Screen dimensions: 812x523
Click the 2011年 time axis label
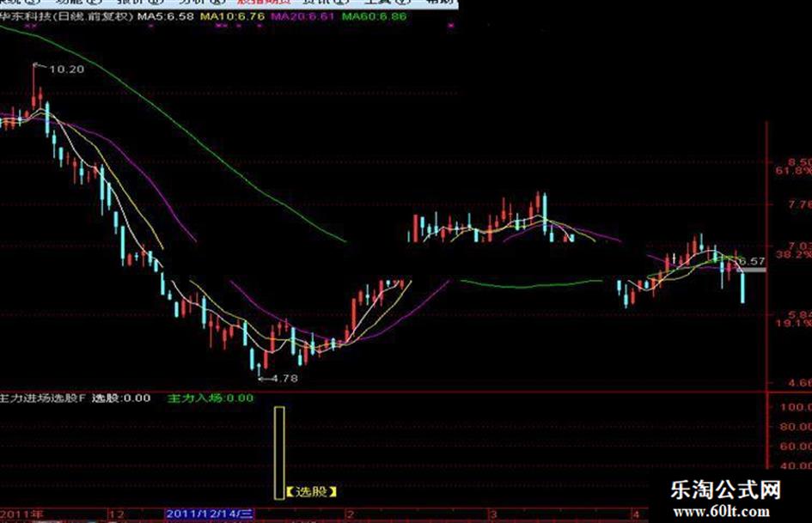coord(21,514)
